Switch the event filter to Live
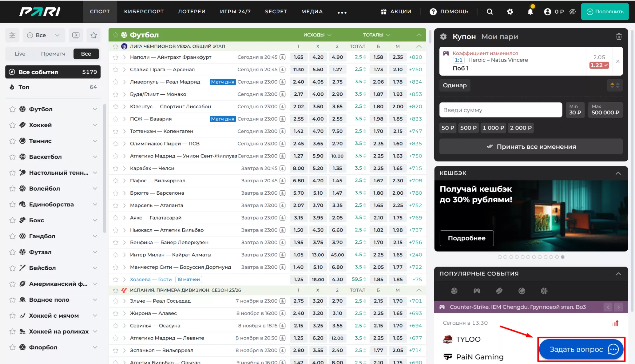Screen dimensions: 635x364 [x=20, y=54]
